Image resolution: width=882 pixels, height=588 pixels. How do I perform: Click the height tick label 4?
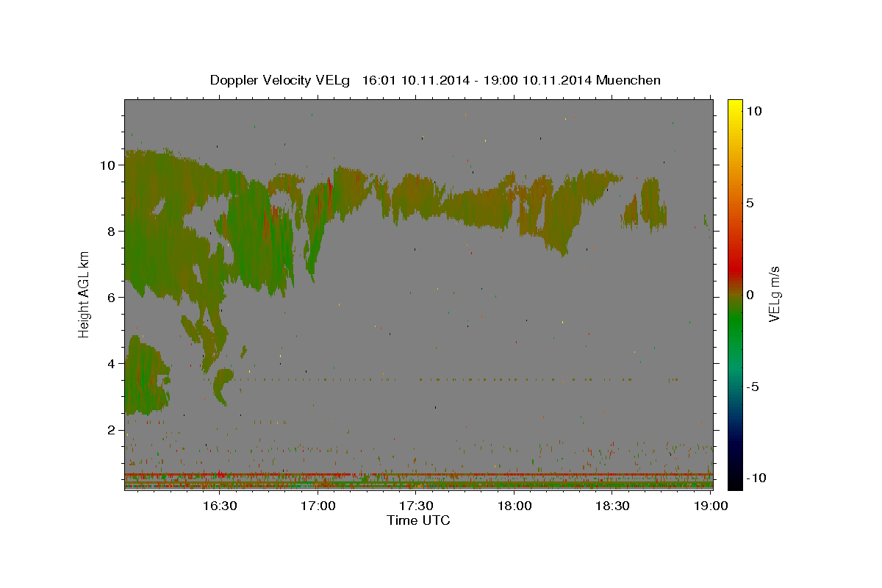112,364
